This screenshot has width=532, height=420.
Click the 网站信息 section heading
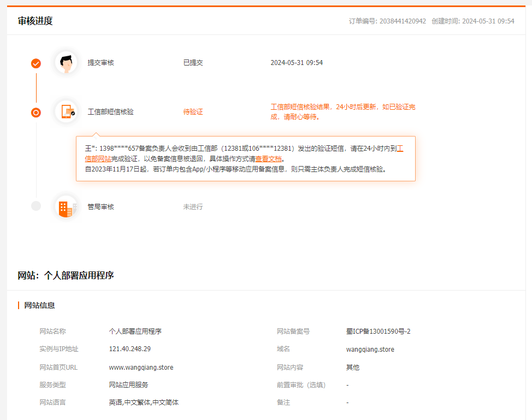39,305
